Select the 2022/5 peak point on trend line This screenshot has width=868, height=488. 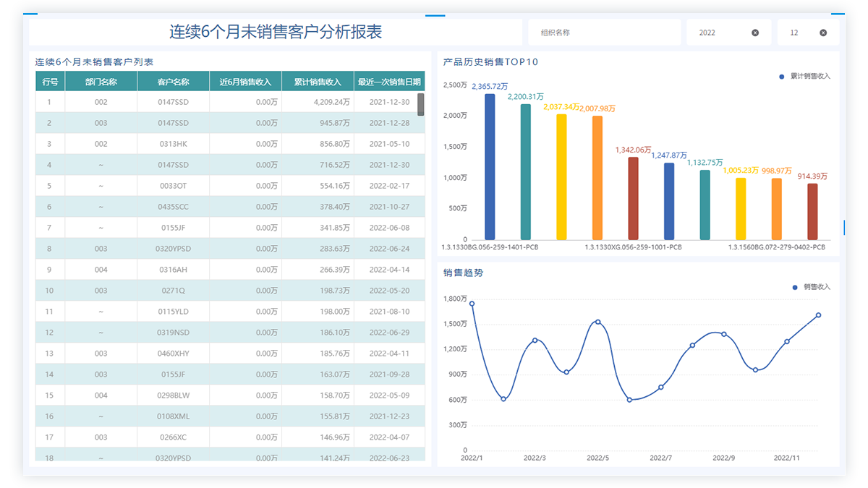coord(597,322)
